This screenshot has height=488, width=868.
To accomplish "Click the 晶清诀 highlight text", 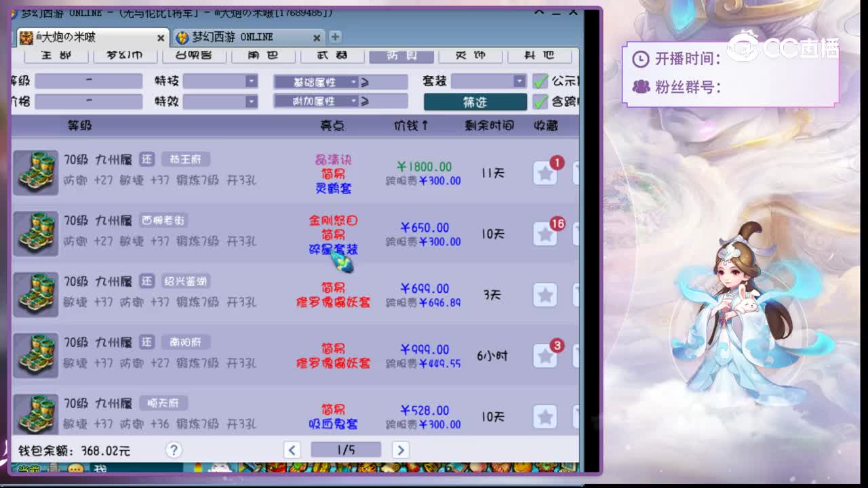I will 333,160.
